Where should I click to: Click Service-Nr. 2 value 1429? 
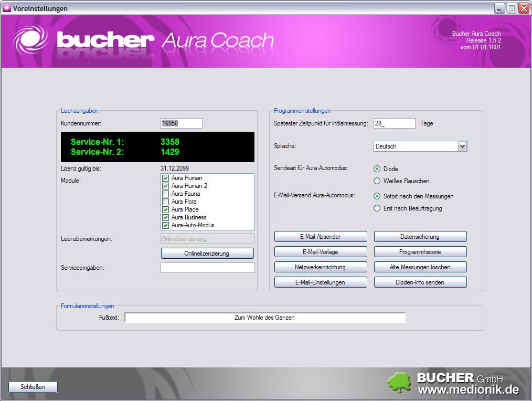click(170, 152)
